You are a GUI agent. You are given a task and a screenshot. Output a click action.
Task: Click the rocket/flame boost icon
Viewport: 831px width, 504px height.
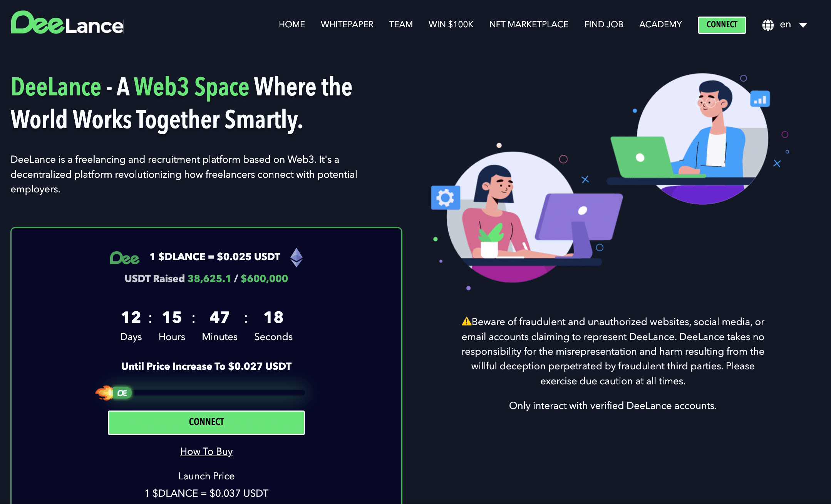tap(103, 392)
